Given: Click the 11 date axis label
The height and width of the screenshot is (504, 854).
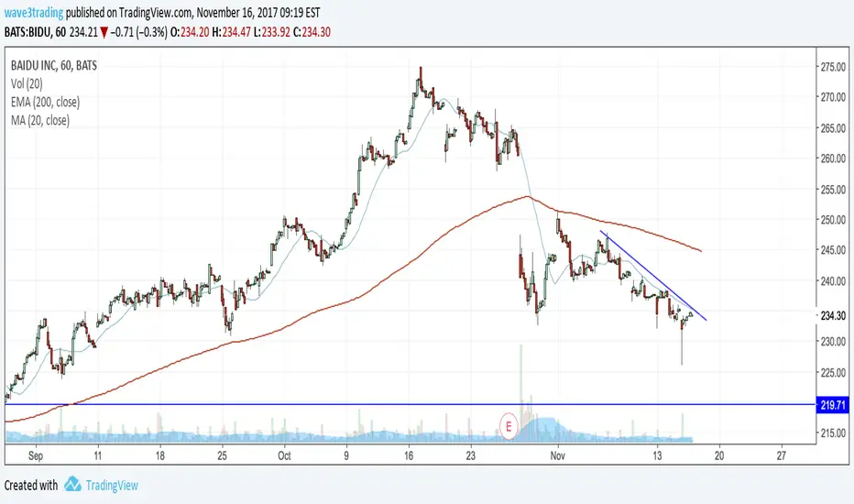Looking at the screenshot, I should pos(97,455).
